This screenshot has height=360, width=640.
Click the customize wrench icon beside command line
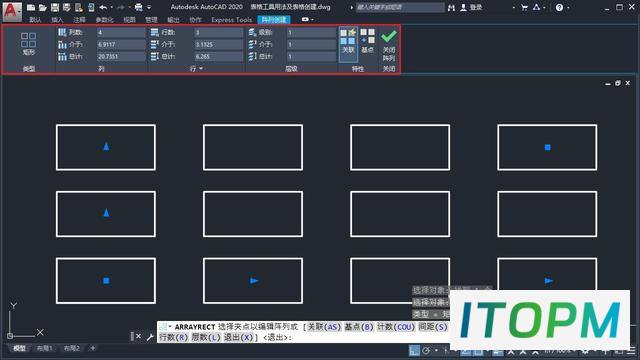(x=150, y=337)
